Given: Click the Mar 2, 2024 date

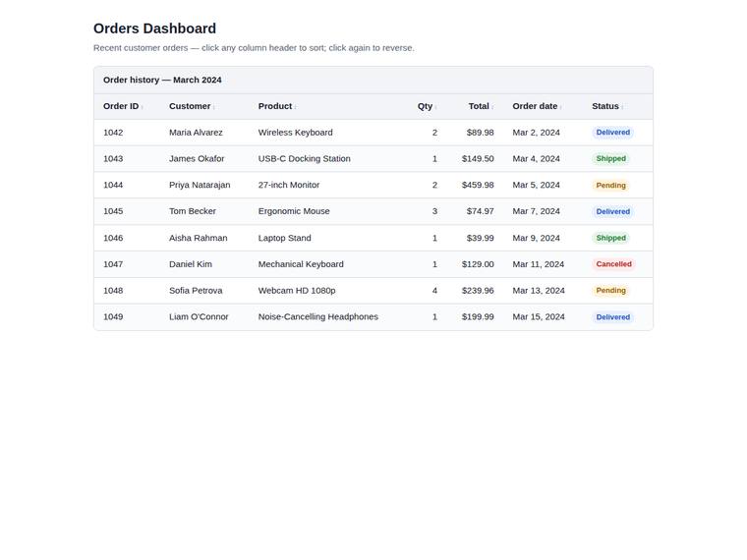Looking at the screenshot, I should (536, 133).
